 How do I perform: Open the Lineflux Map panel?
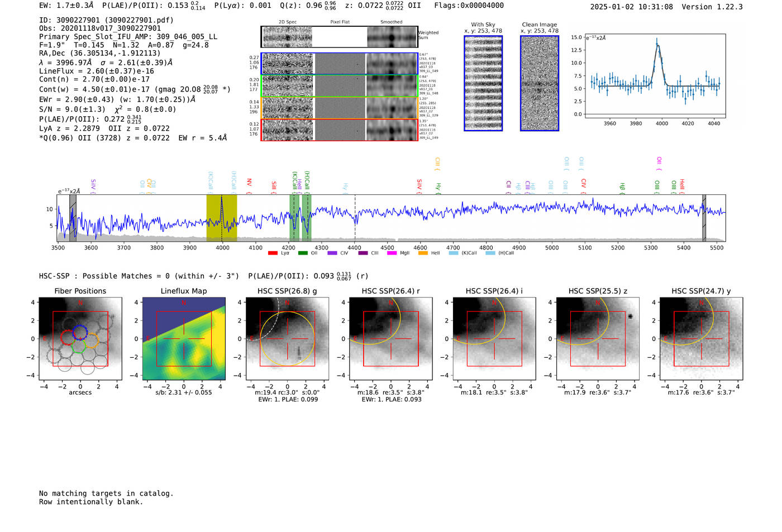(184, 338)
